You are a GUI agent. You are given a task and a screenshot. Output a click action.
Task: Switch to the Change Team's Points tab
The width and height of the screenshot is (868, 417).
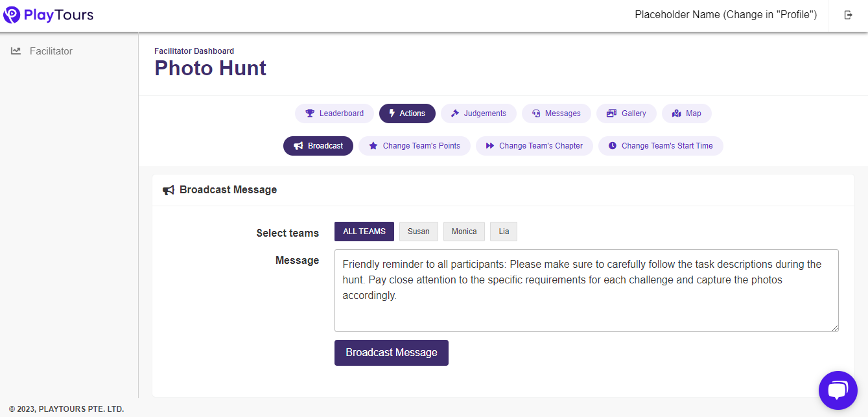414,145
